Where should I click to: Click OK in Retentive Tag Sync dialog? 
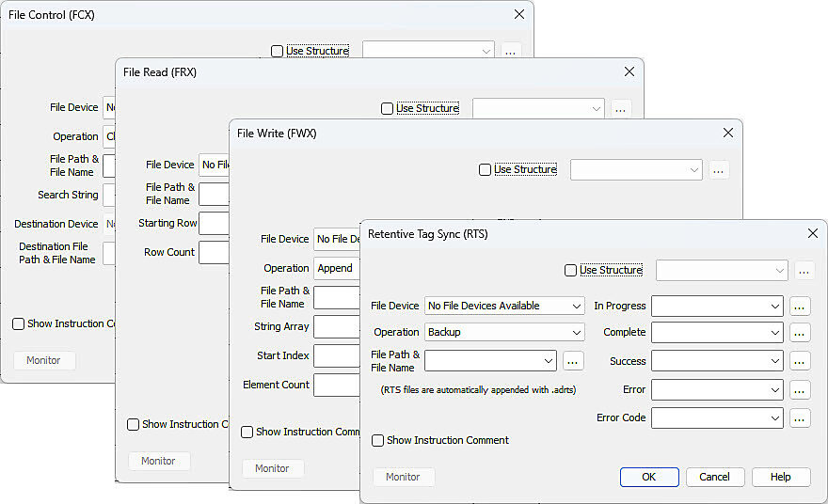click(649, 477)
